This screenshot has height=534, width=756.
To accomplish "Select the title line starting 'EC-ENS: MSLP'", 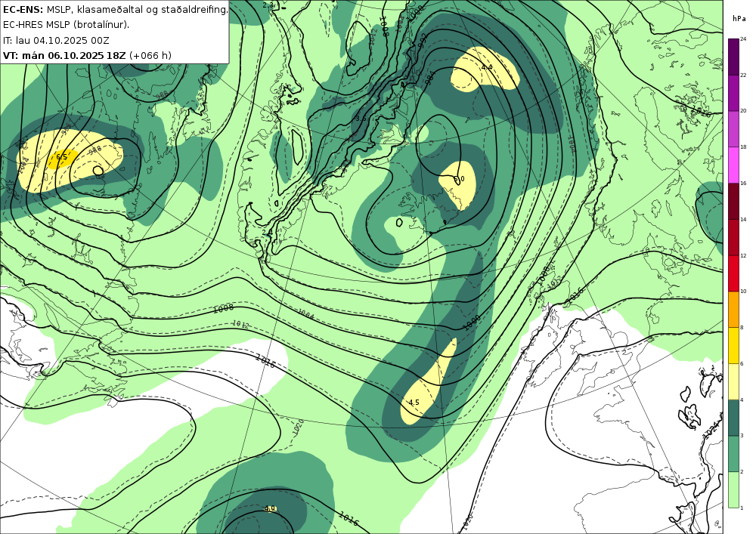I will pyautogui.click(x=115, y=9).
